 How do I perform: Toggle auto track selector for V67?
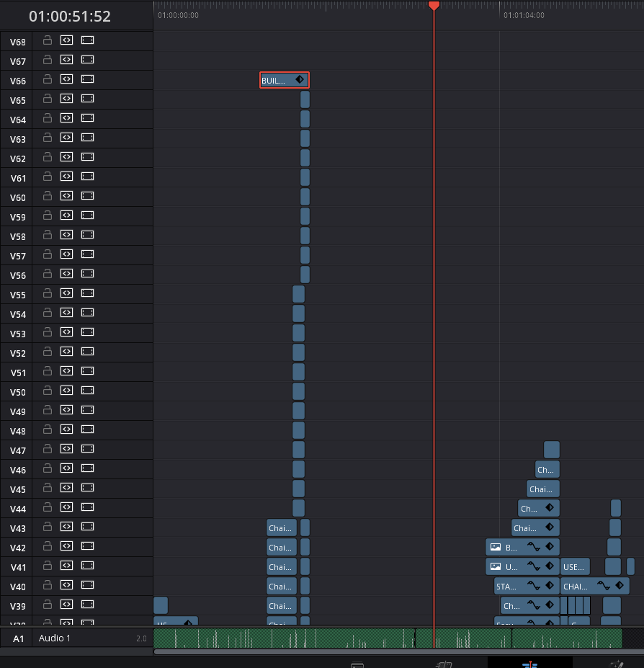[66, 60]
